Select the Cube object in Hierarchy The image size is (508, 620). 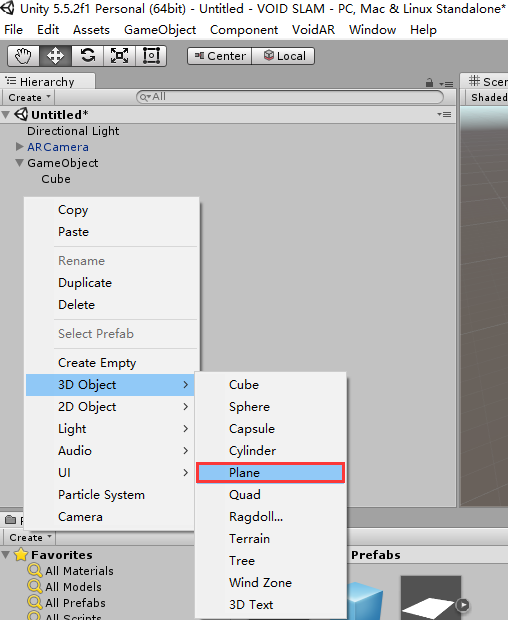point(56,179)
